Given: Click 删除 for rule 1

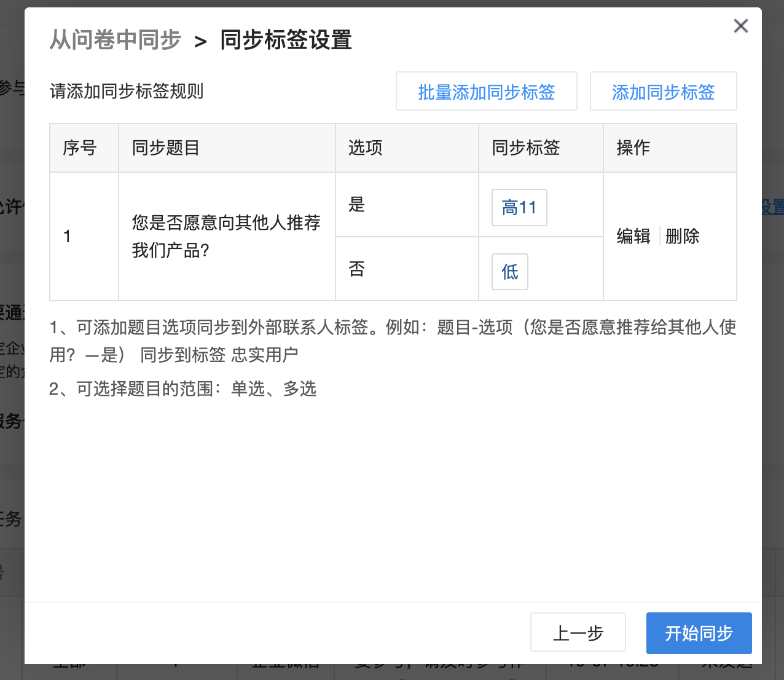Looking at the screenshot, I should click(x=683, y=236).
